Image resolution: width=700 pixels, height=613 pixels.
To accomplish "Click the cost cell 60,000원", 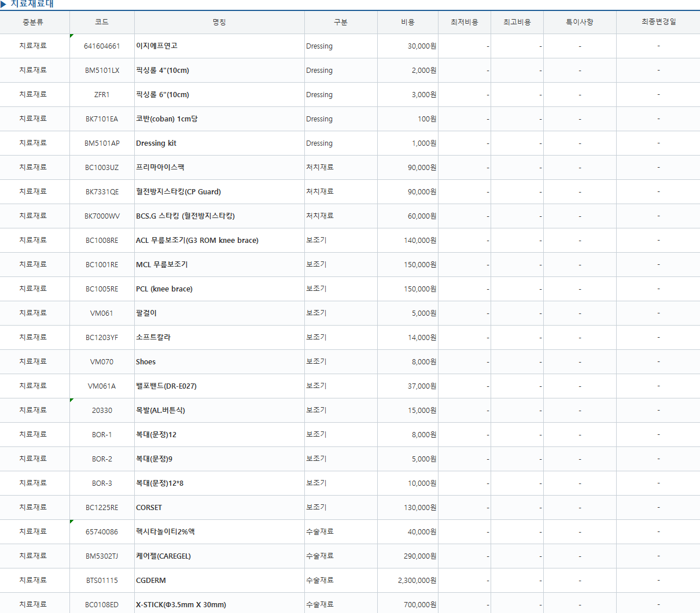I will coord(408,216).
